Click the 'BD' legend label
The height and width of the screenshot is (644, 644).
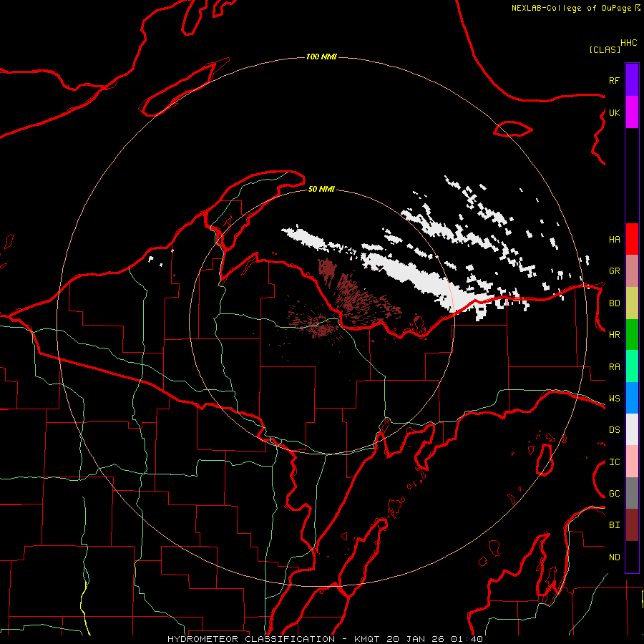click(614, 303)
